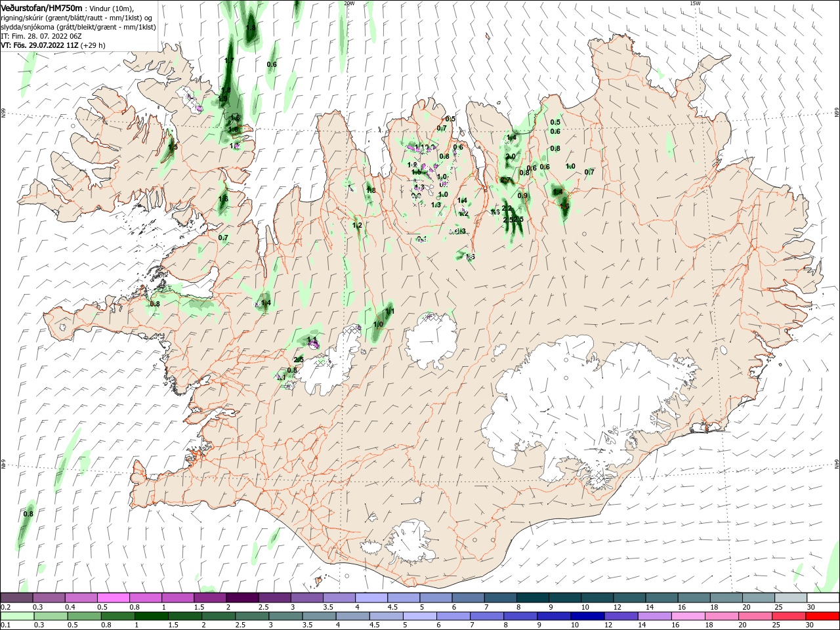The height and width of the screenshot is (630, 840).
Task: Choose the pale lavender snow swatch labeled 4
Action: click(371, 598)
